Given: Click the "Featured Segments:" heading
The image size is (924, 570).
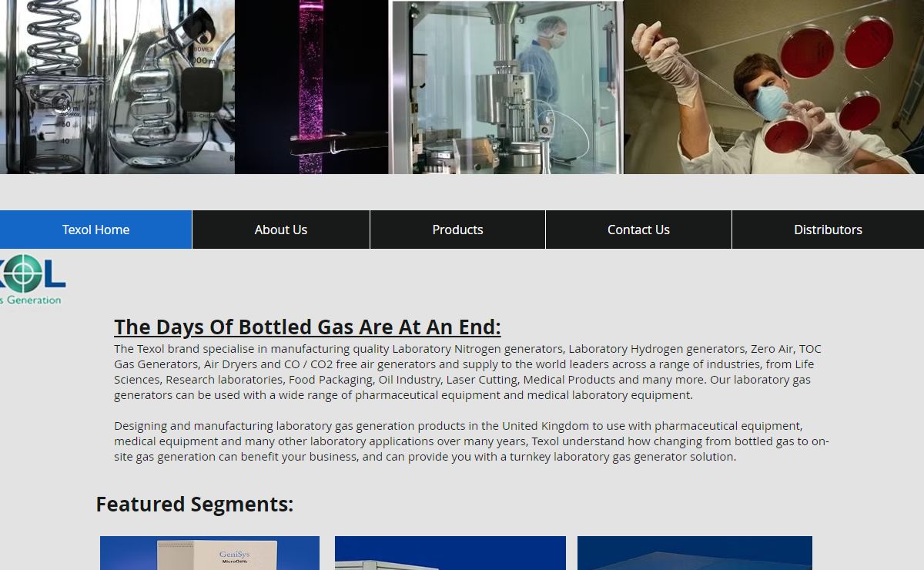Looking at the screenshot, I should (x=194, y=504).
